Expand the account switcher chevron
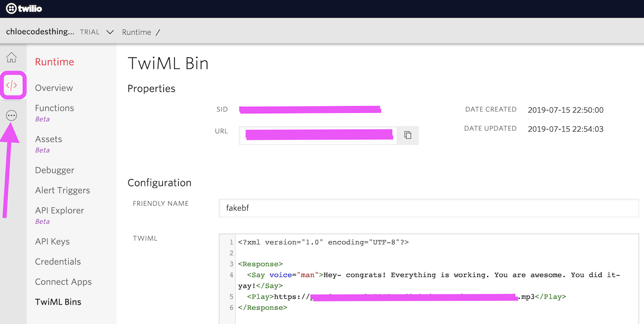The height and width of the screenshot is (324, 644). click(109, 32)
